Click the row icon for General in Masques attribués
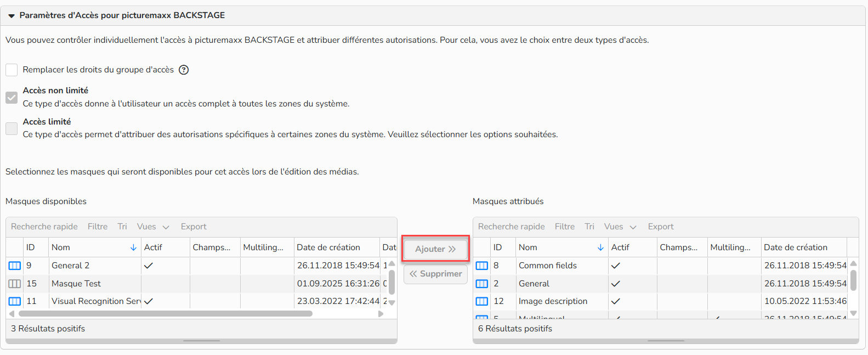This screenshot has height=355, width=868. 482,284
